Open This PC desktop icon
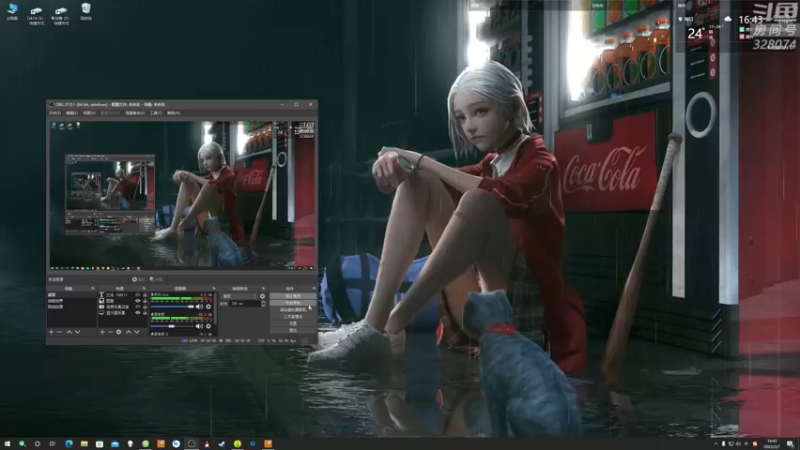This screenshot has height=450, width=800. 12,12
